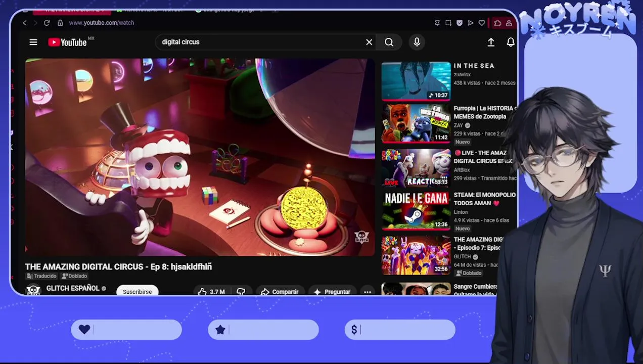643x364 pixels.
Task: Open the 'IN THE SEA' video title
Action: pyautogui.click(x=474, y=66)
